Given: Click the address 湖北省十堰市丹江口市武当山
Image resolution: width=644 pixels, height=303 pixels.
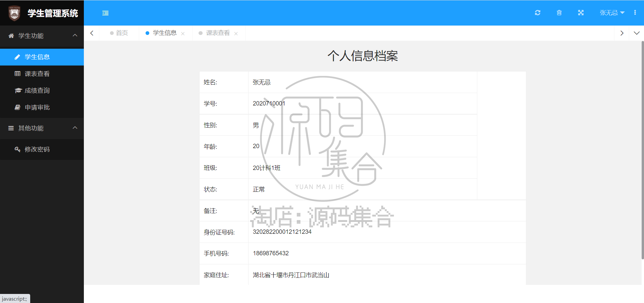Looking at the screenshot, I should coord(291,275).
